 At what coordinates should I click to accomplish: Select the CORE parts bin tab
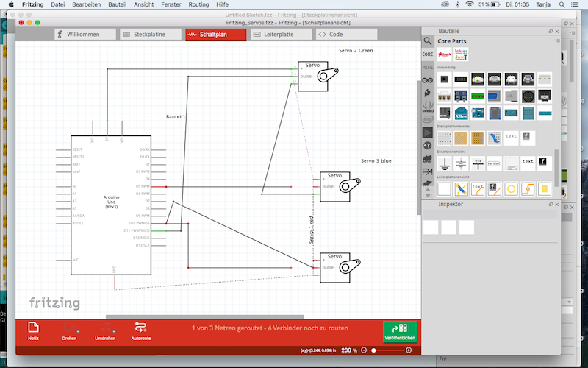428,54
